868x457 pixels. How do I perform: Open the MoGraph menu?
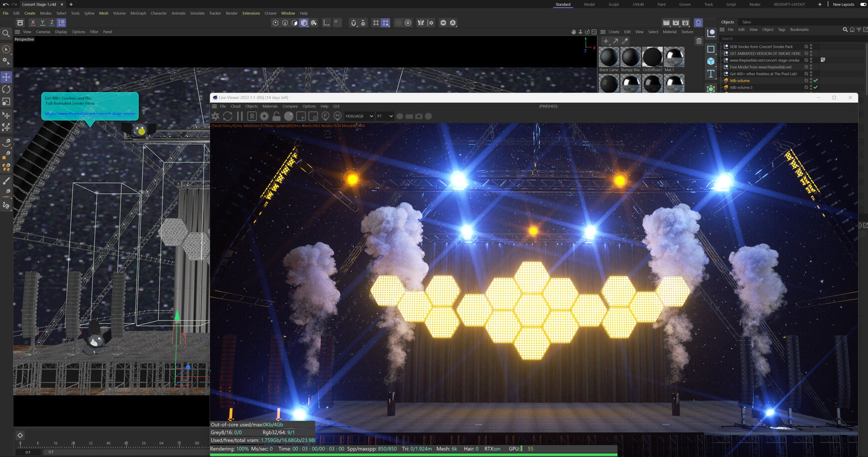(138, 13)
